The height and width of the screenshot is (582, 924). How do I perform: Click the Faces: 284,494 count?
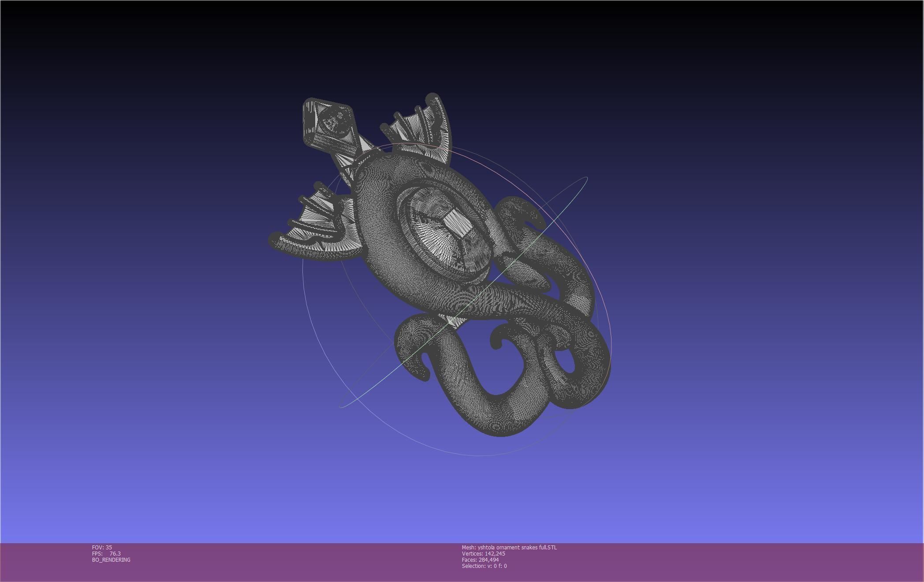481,560
